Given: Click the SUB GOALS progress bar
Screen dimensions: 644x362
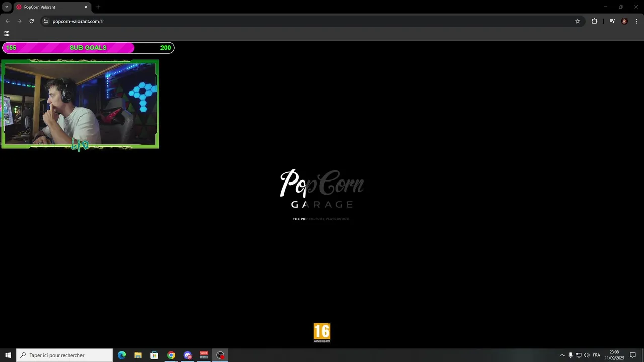Looking at the screenshot, I should pos(88,48).
